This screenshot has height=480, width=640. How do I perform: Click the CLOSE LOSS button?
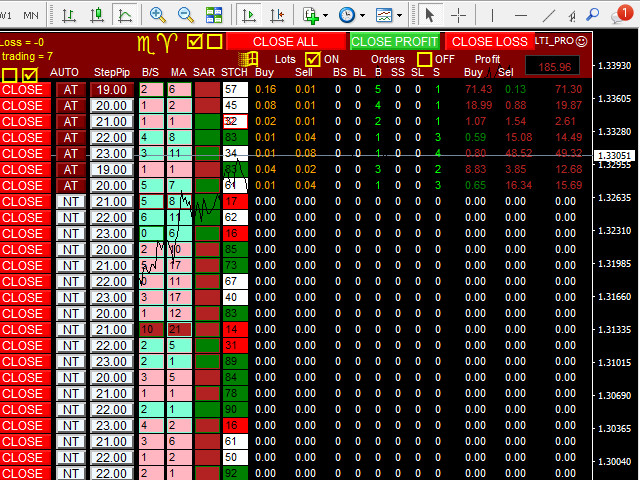[x=489, y=42]
